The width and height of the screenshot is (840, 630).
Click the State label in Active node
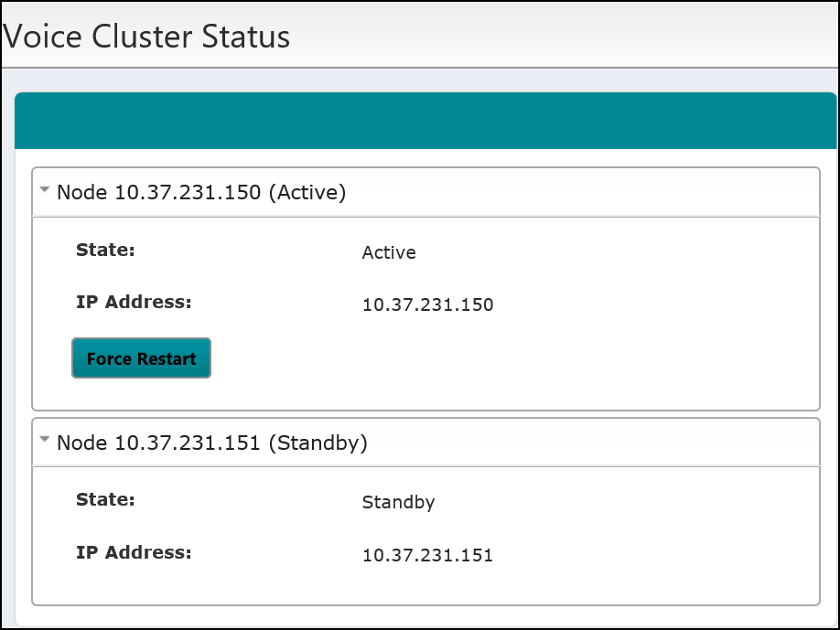point(105,250)
